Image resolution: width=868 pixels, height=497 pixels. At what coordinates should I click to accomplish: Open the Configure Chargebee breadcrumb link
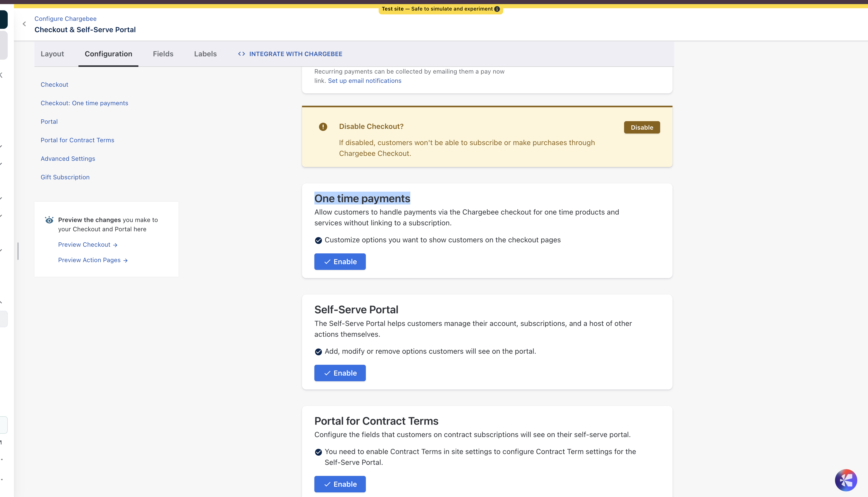coord(66,19)
